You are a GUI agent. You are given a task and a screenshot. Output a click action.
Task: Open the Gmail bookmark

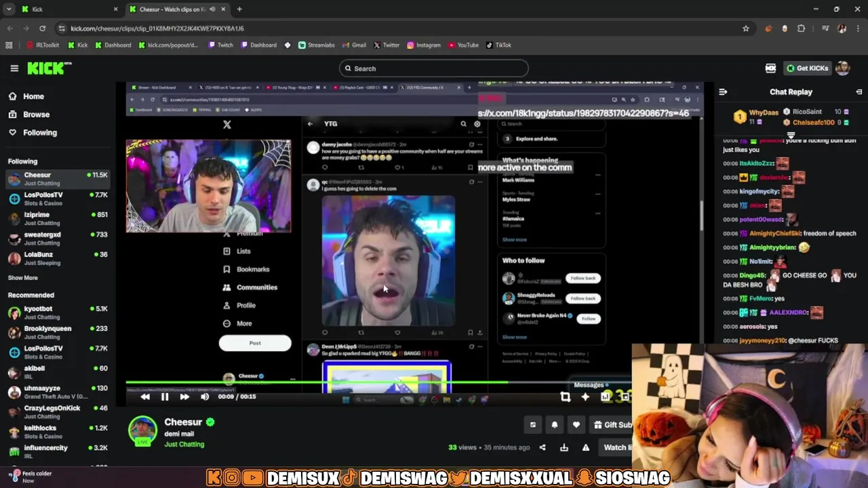pyautogui.click(x=354, y=45)
